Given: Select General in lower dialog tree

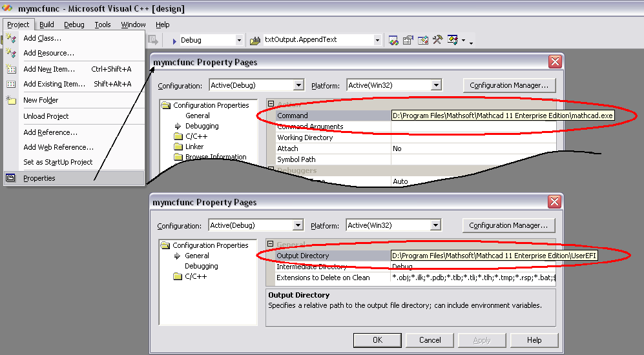Looking at the screenshot, I should point(197,256).
